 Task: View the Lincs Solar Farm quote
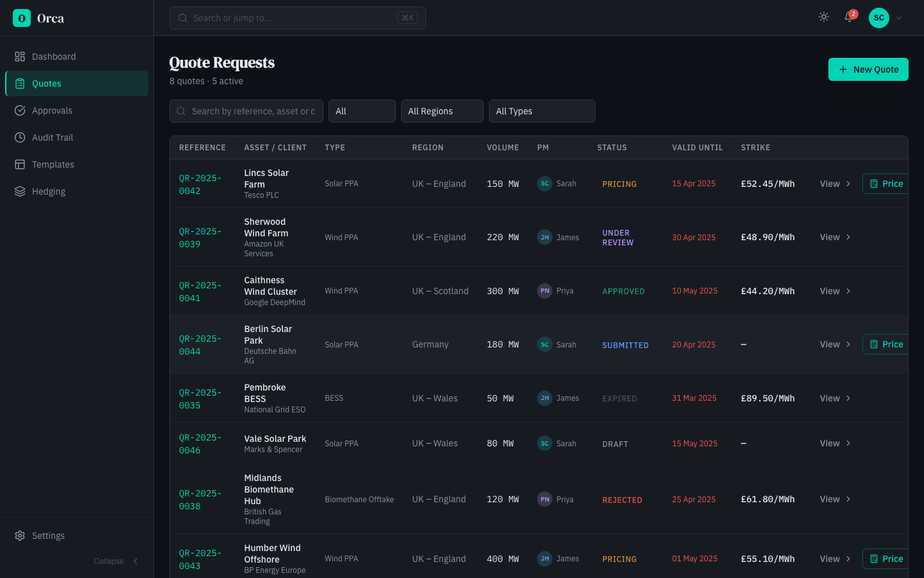click(835, 184)
